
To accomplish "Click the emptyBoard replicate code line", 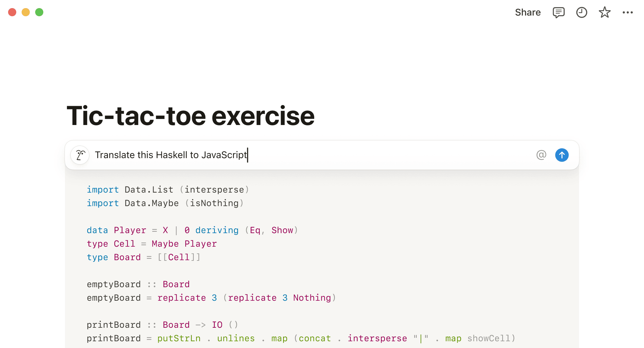I will pyautogui.click(x=211, y=298).
